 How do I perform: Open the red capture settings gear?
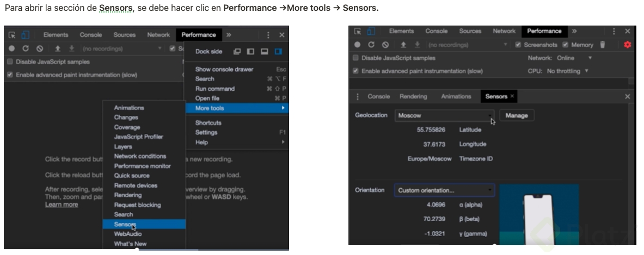(x=627, y=45)
